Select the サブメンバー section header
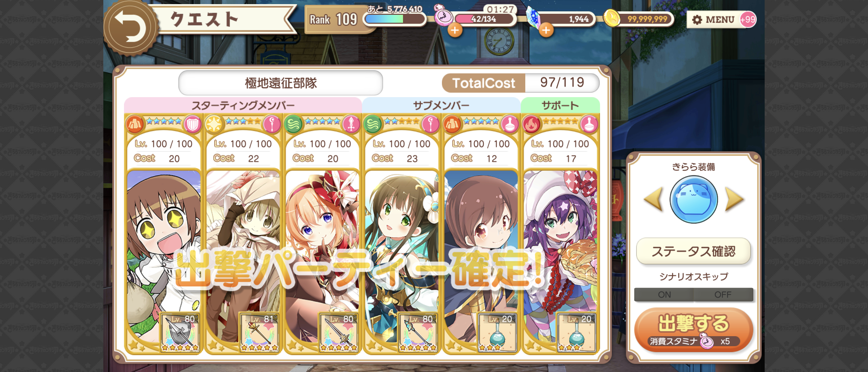The width and height of the screenshot is (868, 372). [x=441, y=105]
